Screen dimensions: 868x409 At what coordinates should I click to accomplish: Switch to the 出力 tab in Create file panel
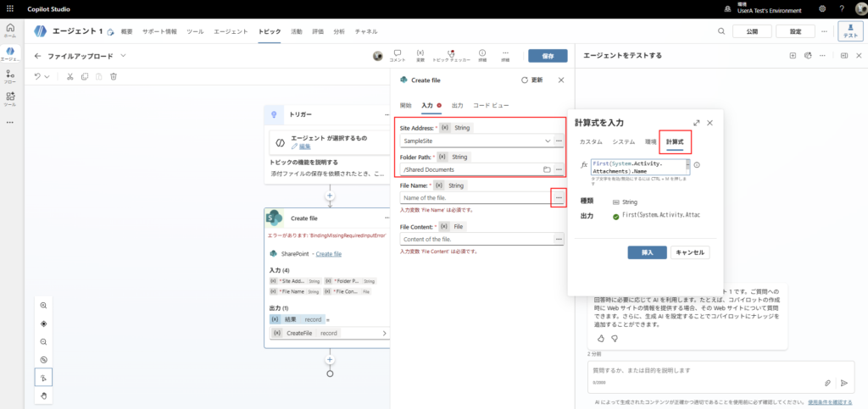[458, 105]
